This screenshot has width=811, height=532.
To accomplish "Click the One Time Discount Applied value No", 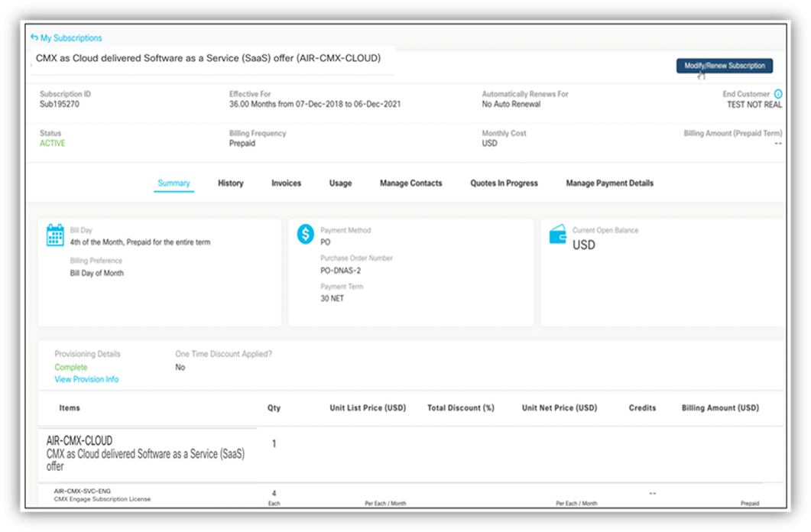I will coord(180,367).
